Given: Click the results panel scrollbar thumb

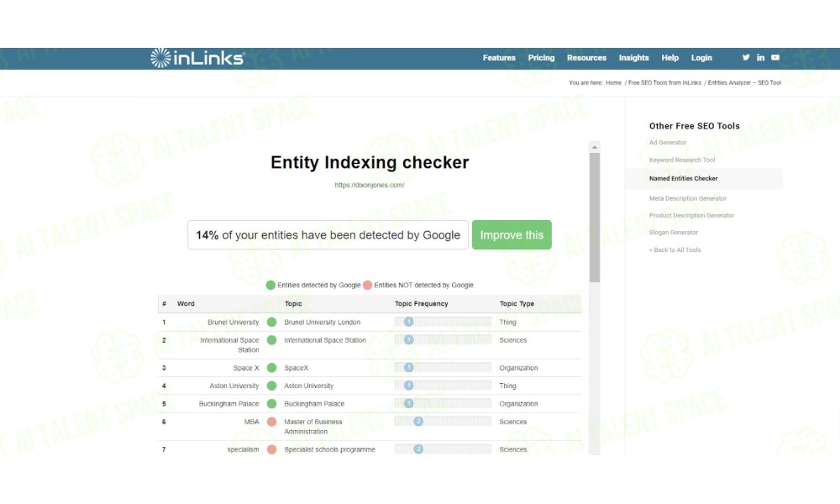Looking at the screenshot, I should pos(594,218).
